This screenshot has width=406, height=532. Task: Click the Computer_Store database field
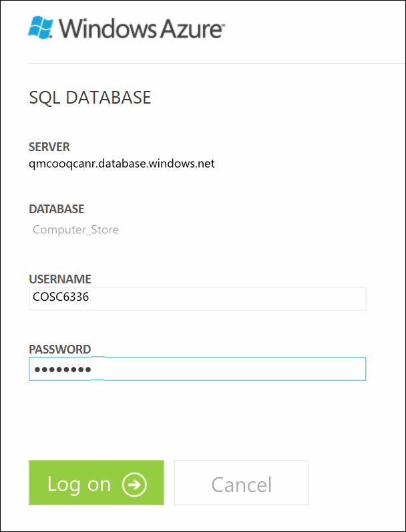pos(75,230)
